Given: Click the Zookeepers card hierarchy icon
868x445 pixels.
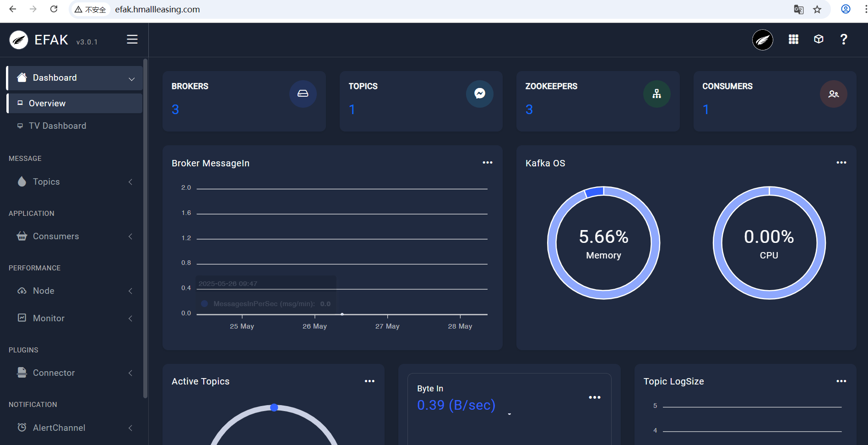Looking at the screenshot, I should [x=656, y=94].
